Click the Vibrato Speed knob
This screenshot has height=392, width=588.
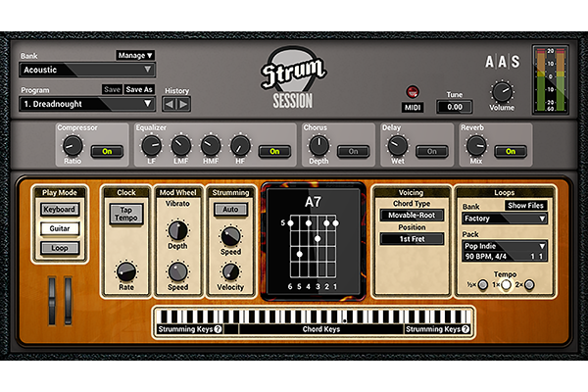[x=177, y=271]
